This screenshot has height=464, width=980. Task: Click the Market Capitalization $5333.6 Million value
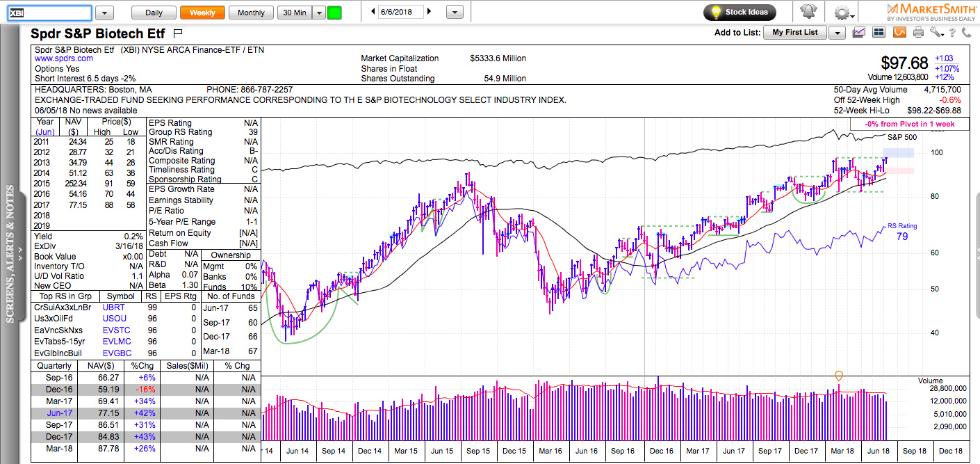click(x=498, y=58)
